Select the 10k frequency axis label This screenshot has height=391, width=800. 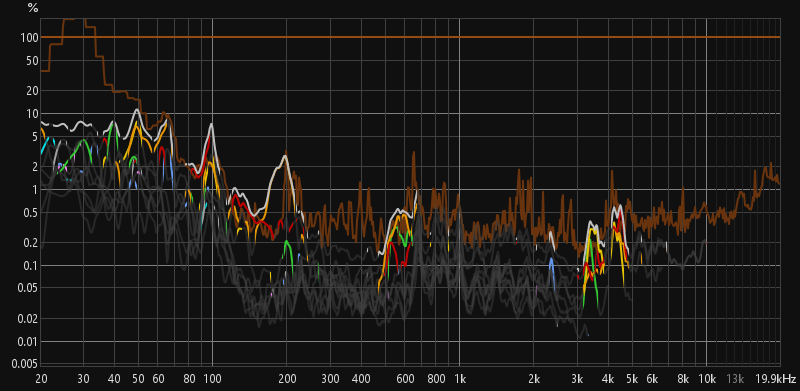click(x=707, y=379)
